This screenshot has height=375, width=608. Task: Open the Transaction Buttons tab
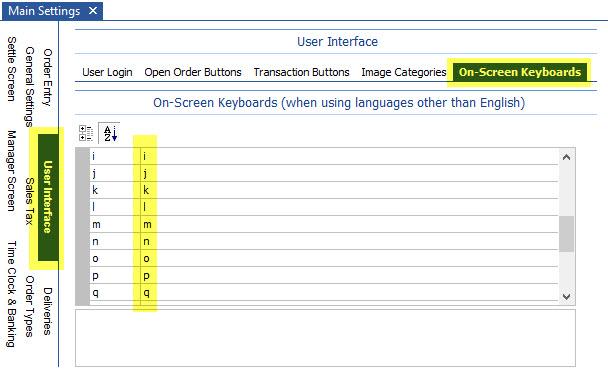[x=301, y=72]
